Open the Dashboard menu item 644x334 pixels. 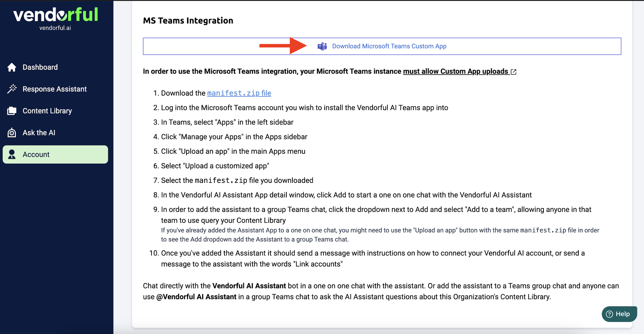(40, 67)
